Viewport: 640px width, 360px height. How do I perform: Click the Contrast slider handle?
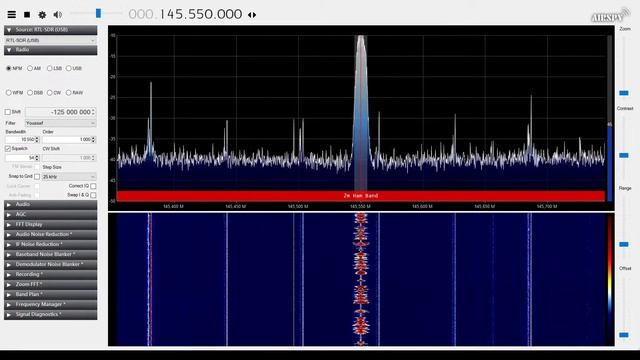pos(624,155)
